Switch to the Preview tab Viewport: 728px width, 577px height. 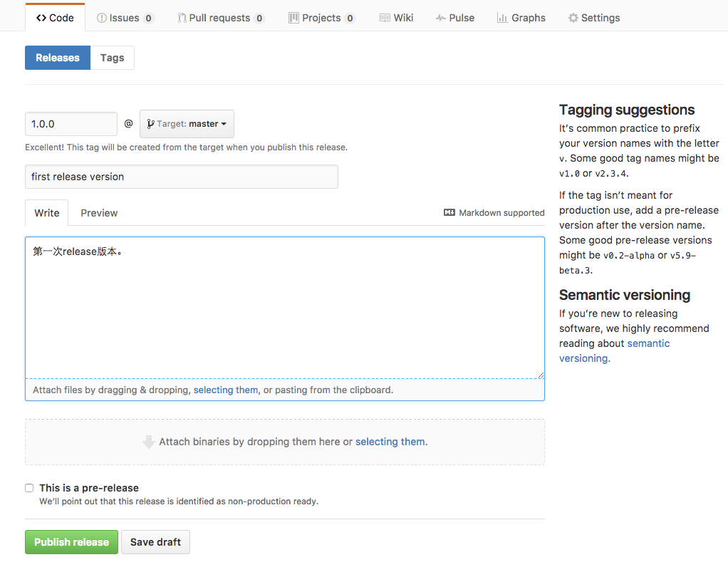tap(99, 213)
